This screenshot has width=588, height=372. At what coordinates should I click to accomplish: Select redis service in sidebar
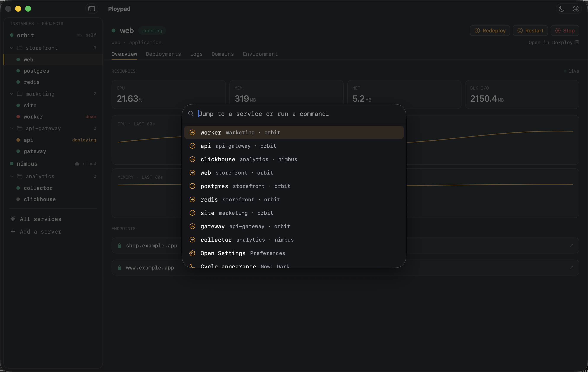point(53,82)
